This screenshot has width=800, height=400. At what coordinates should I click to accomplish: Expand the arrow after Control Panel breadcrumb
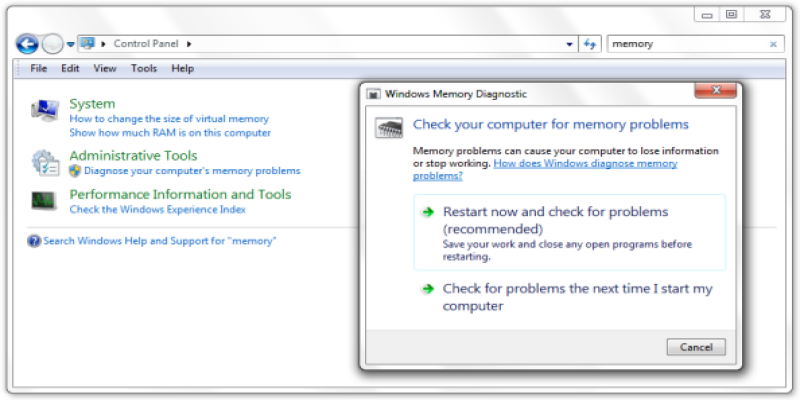[189, 44]
